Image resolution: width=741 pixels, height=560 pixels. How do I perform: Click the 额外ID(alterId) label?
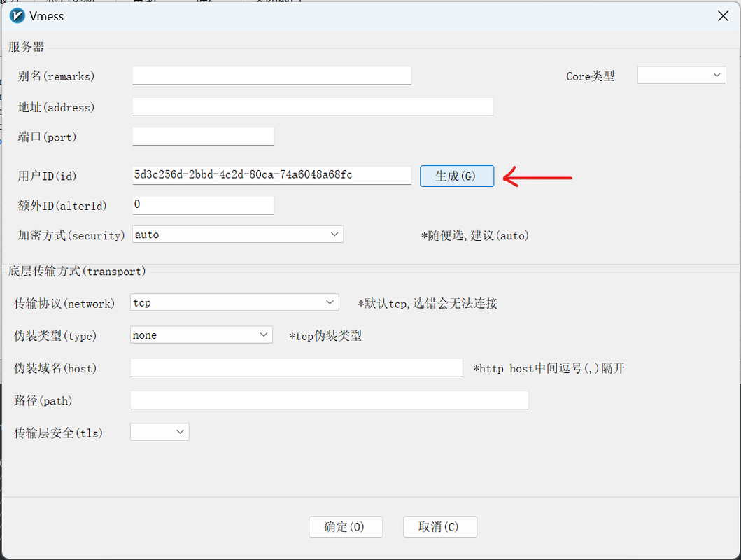[62, 206]
